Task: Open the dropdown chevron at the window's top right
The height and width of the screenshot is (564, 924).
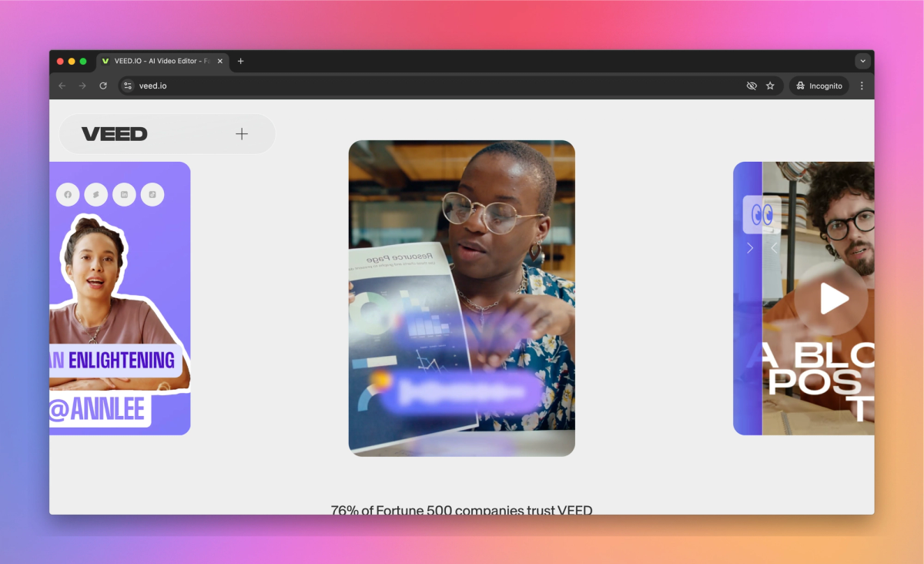Action: 862,61
